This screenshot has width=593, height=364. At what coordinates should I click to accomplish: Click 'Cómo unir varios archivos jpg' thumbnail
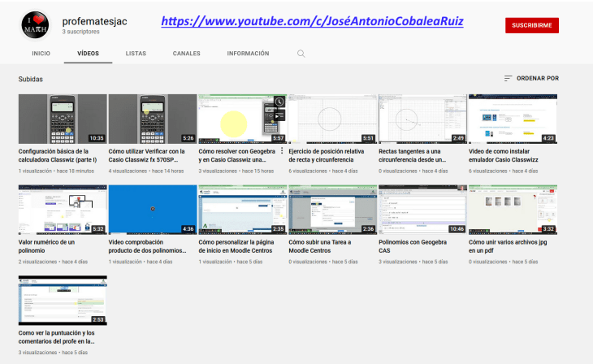pyautogui.click(x=513, y=210)
